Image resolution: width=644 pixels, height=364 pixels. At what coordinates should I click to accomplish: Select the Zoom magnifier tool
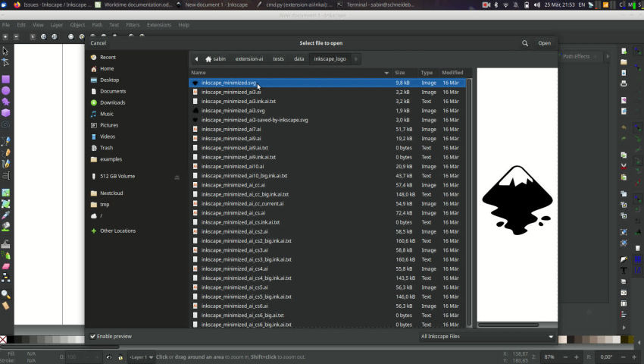5,294
